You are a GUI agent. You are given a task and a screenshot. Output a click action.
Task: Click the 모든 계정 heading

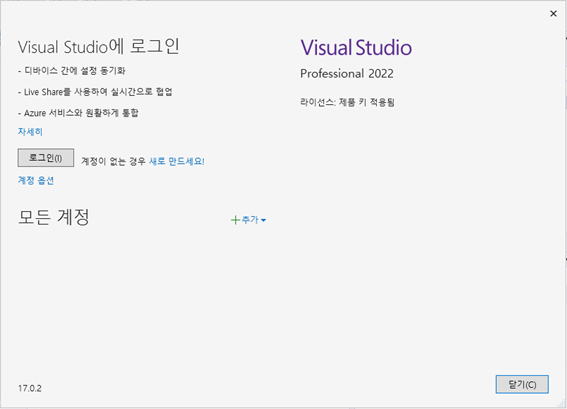click(54, 217)
